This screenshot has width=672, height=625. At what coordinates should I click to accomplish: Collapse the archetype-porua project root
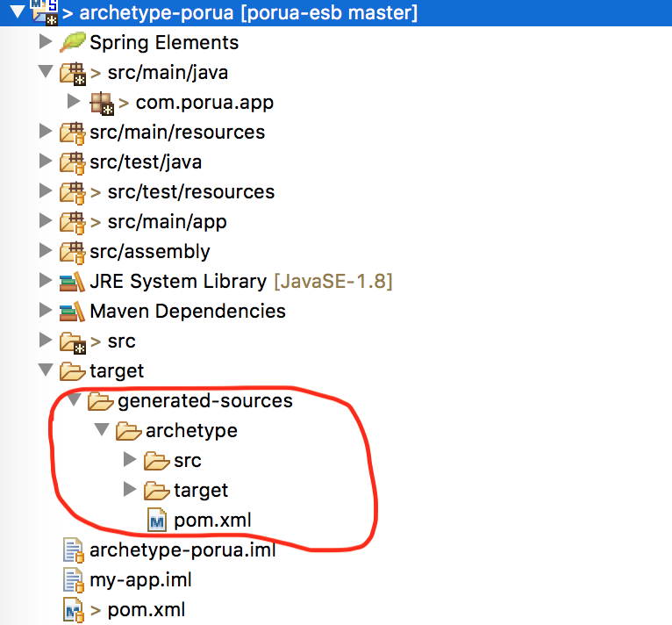click(x=17, y=13)
